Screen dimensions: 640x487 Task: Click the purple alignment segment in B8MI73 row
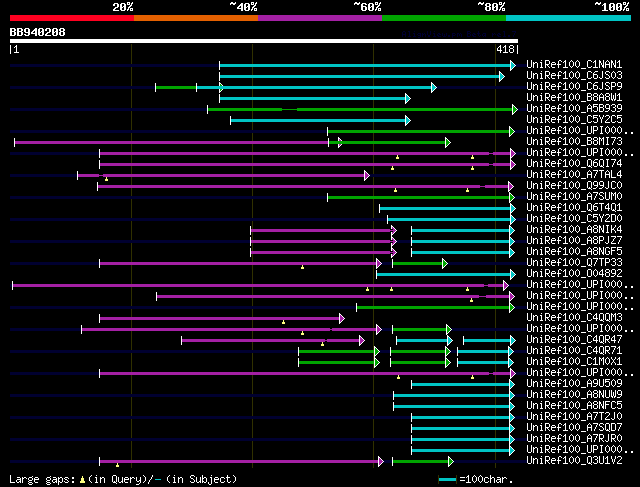click(x=171, y=142)
